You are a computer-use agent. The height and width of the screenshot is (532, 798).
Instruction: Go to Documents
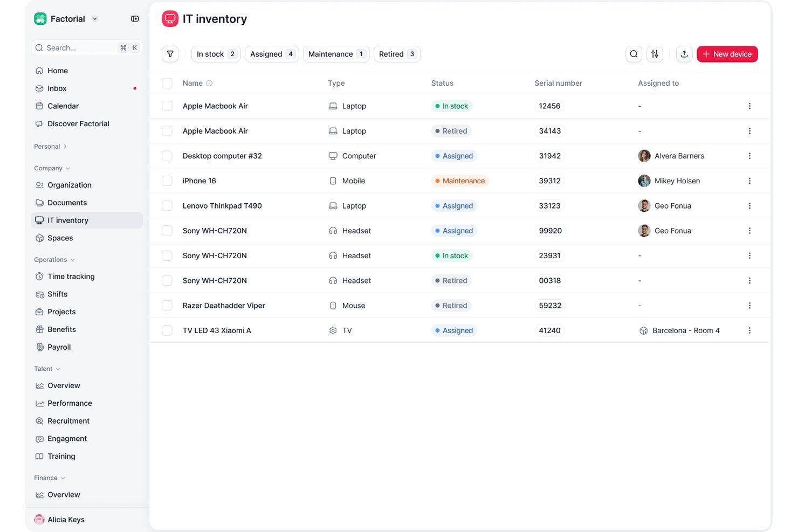(87, 203)
